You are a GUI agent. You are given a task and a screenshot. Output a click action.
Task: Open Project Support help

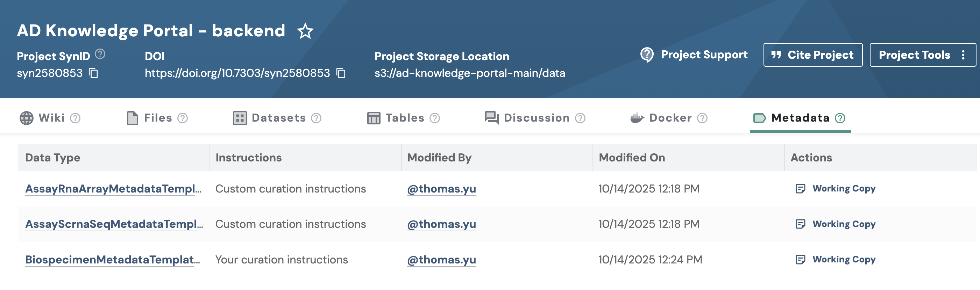point(694,55)
